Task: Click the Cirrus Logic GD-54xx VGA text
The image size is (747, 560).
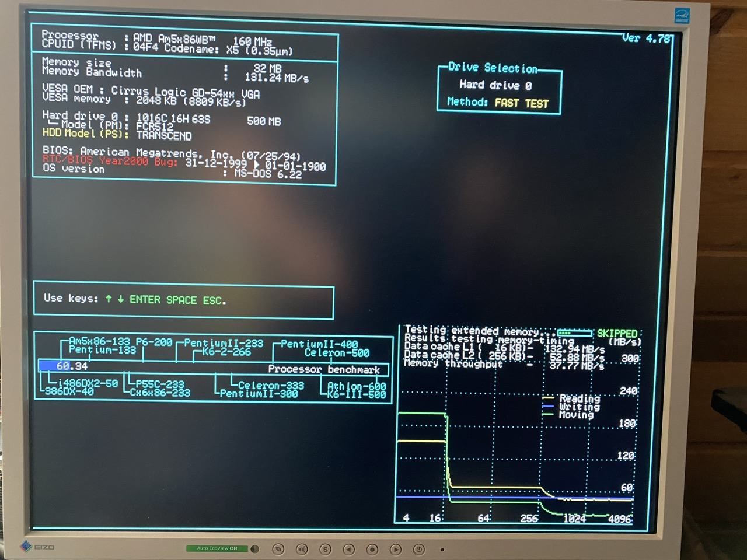Action: click(186, 92)
